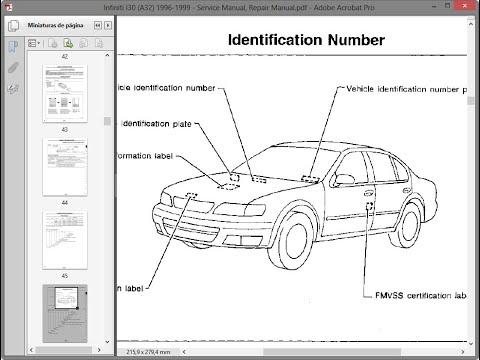
Task: Click document scroll right arrow
Action: pos(463,352)
